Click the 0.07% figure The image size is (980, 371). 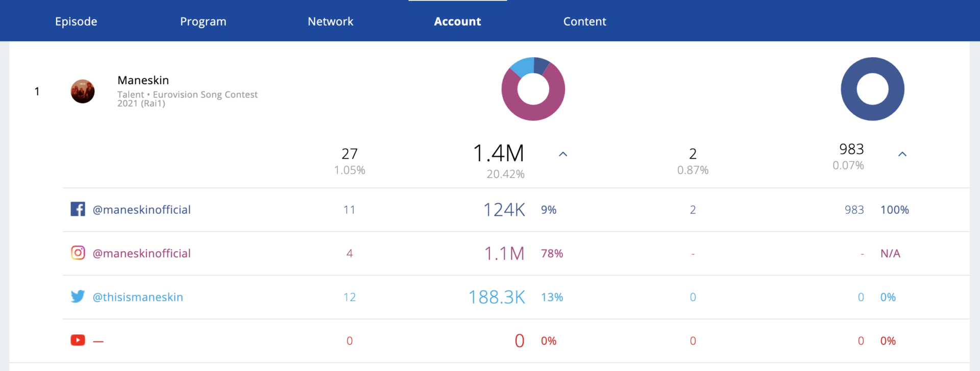(x=848, y=165)
